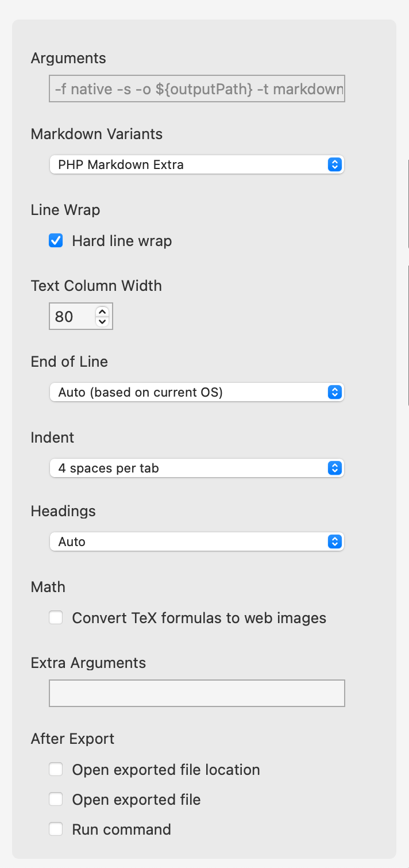Click the End of Line popup arrows icon

pyautogui.click(x=335, y=393)
